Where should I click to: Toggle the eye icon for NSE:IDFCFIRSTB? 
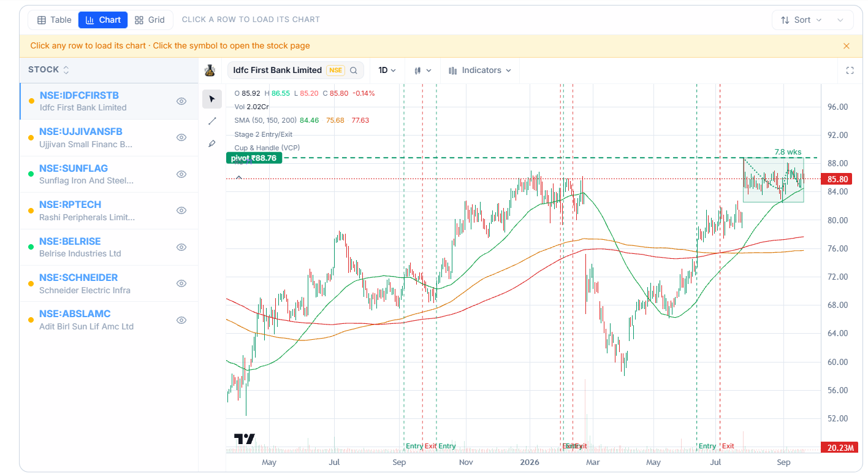coord(181,101)
